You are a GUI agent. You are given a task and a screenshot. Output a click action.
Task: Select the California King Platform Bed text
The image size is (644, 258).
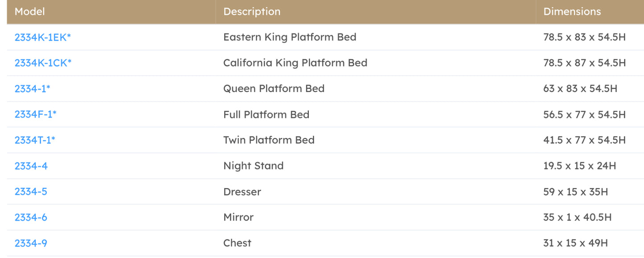coord(295,63)
